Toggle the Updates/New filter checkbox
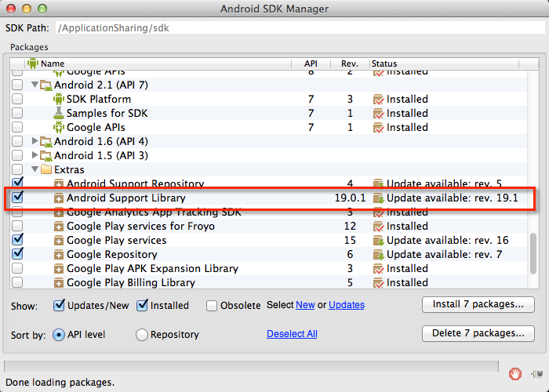Screen dimensions: 549x392 (x=59, y=305)
